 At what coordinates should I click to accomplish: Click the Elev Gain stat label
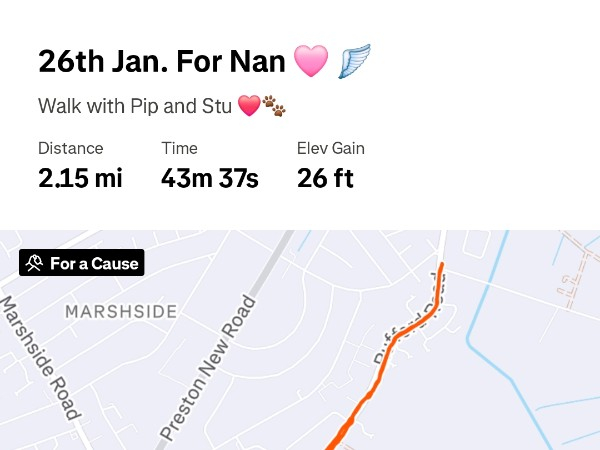[x=330, y=148]
